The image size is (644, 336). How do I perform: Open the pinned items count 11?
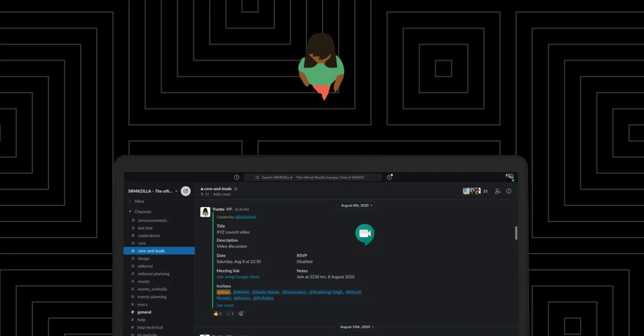(x=205, y=194)
